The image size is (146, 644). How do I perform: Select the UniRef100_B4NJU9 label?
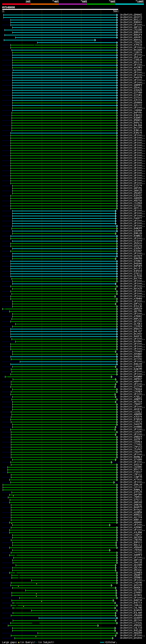[x=131, y=364]
